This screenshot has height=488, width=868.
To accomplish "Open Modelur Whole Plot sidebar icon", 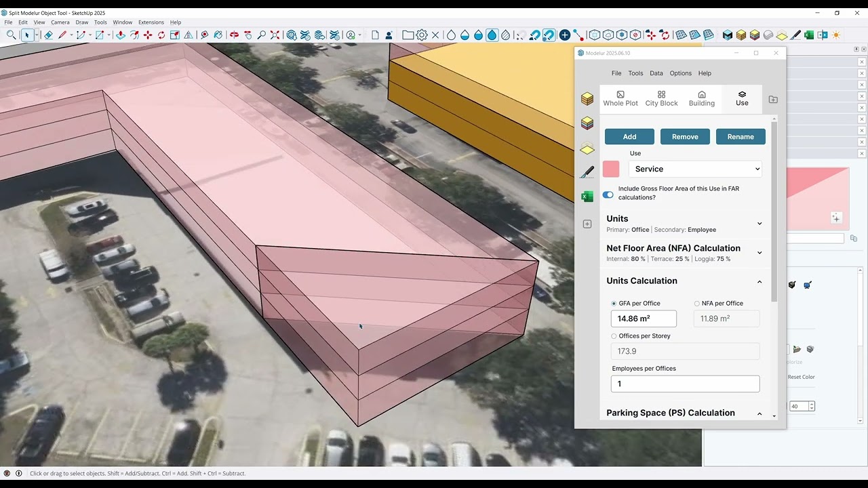I will pyautogui.click(x=587, y=99).
